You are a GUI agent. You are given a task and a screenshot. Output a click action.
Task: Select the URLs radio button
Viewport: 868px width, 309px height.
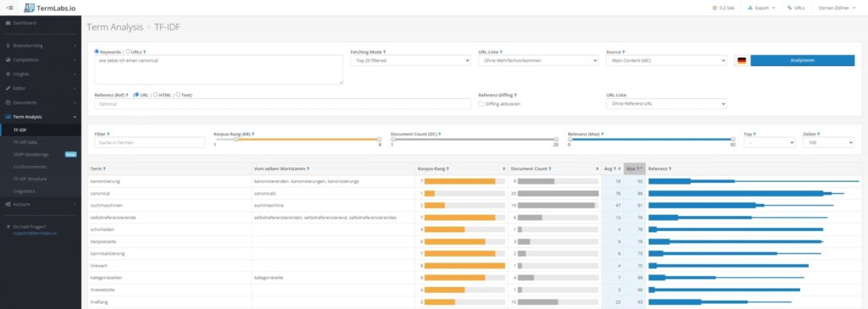[x=129, y=52]
